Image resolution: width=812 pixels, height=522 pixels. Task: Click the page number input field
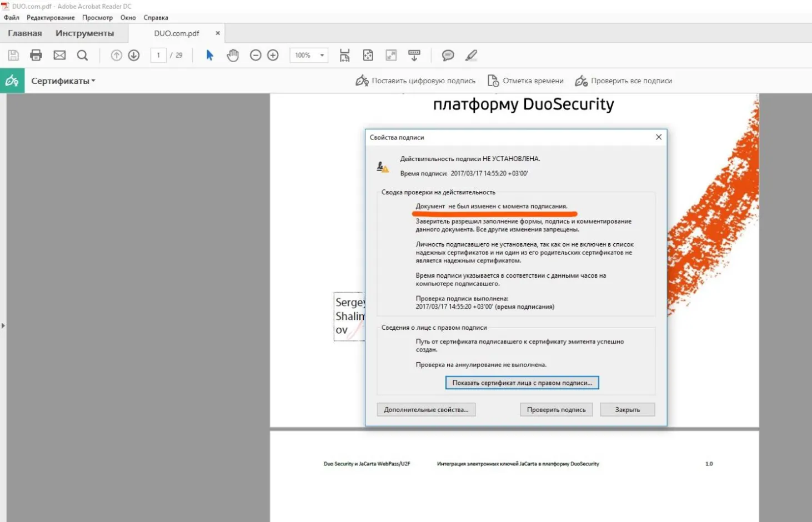(x=158, y=55)
